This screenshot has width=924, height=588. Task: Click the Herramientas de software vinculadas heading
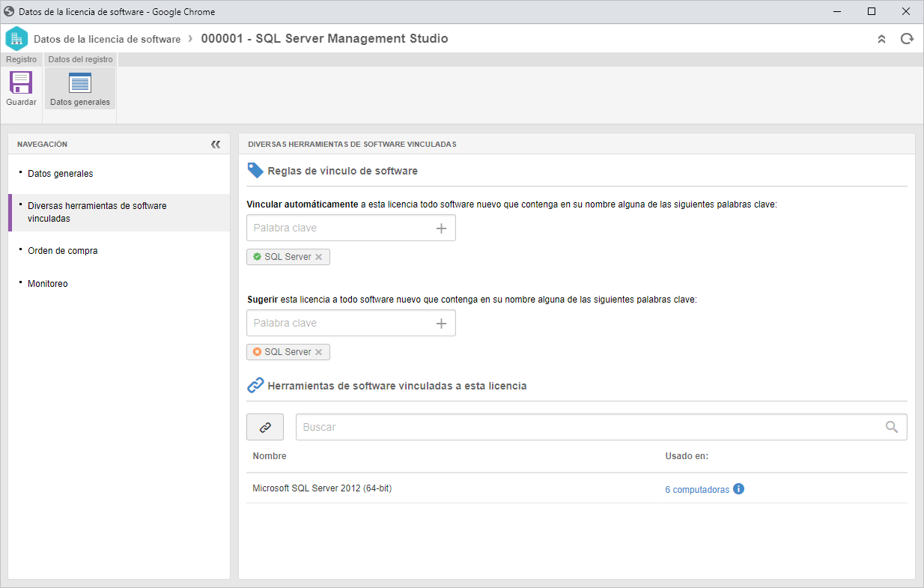397,386
